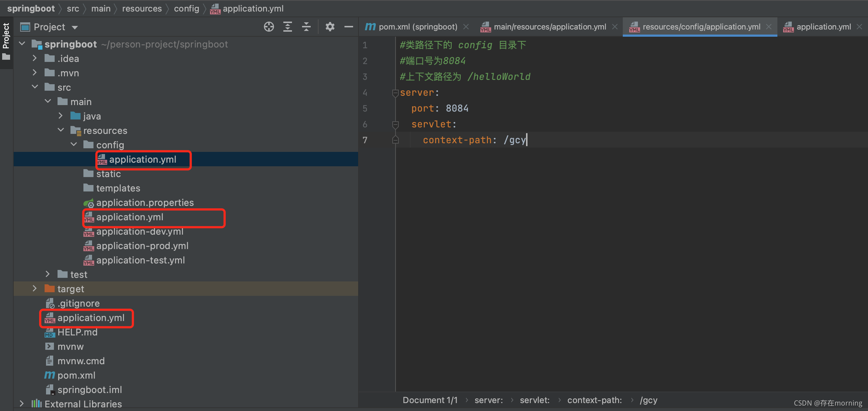This screenshot has height=411, width=868.
Task: Fold the servlet block in editor gutter
Action: pos(396,125)
